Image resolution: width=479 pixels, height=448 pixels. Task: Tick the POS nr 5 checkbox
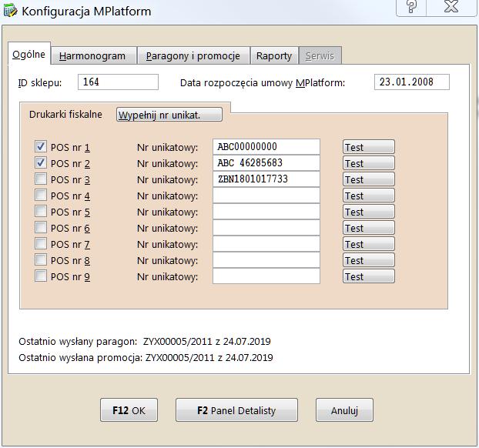tap(41, 211)
